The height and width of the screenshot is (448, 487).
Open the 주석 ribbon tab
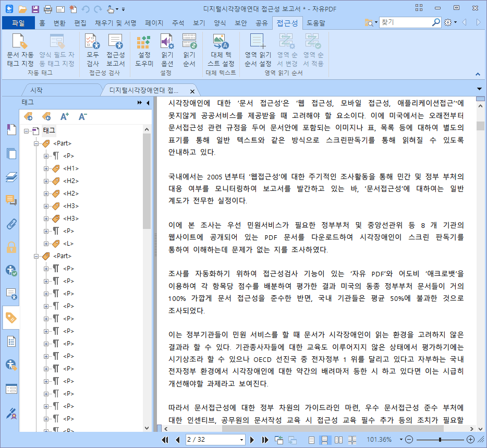(178, 23)
